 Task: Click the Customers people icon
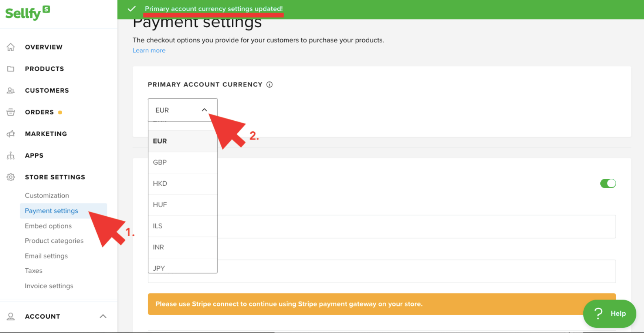[11, 90]
